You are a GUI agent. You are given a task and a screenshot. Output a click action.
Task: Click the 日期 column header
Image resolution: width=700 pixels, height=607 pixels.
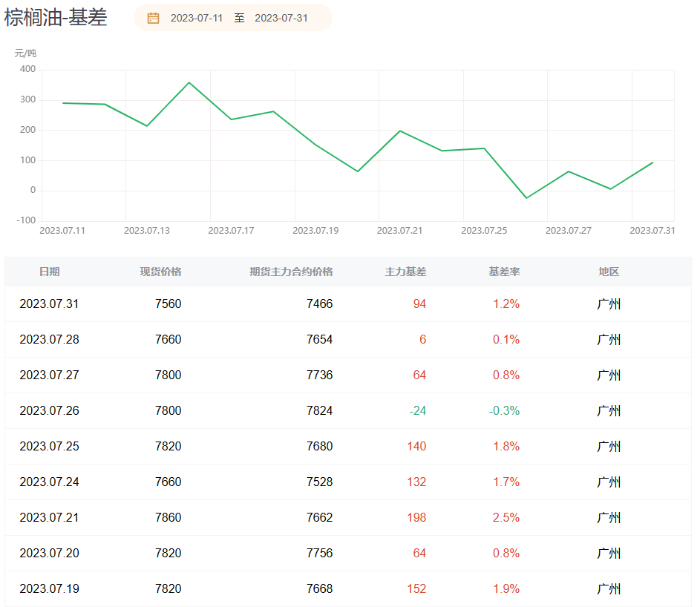click(x=50, y=272)
